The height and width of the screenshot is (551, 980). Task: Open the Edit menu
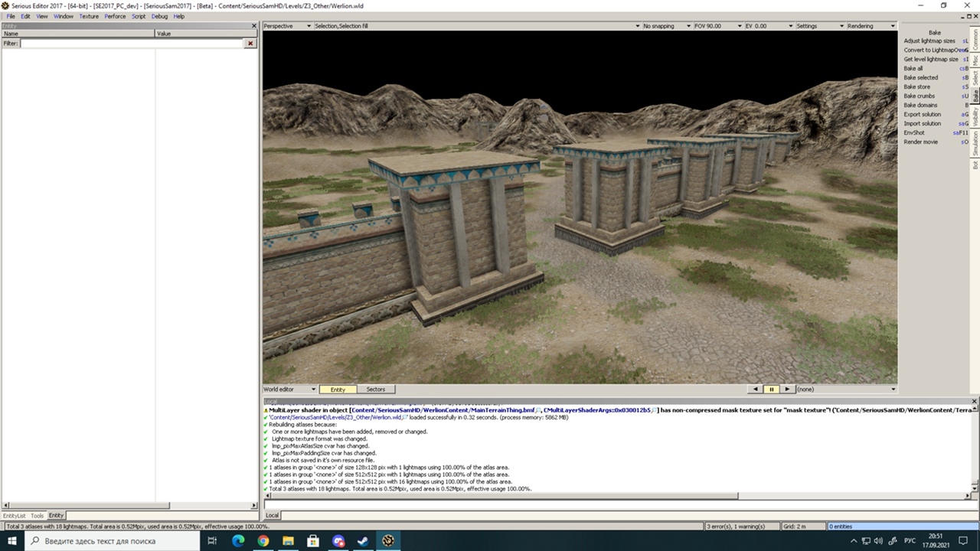(x=25, y=16)
